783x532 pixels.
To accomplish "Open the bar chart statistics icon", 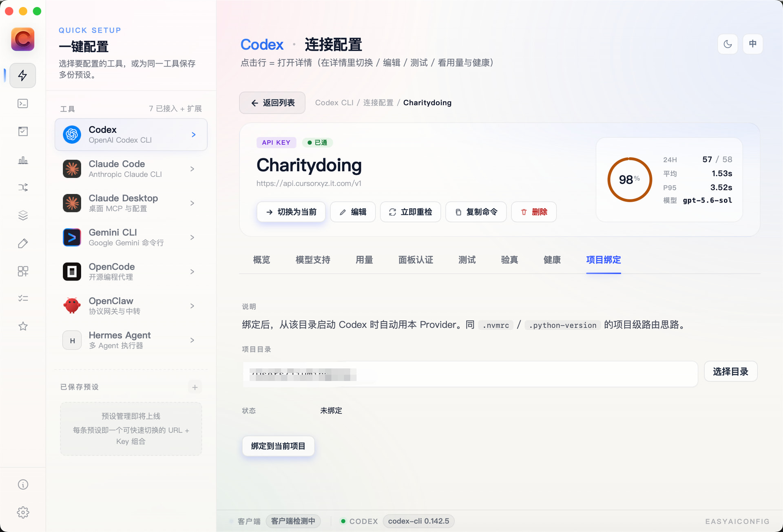I will pyautogui.click(x=23, y=160).
